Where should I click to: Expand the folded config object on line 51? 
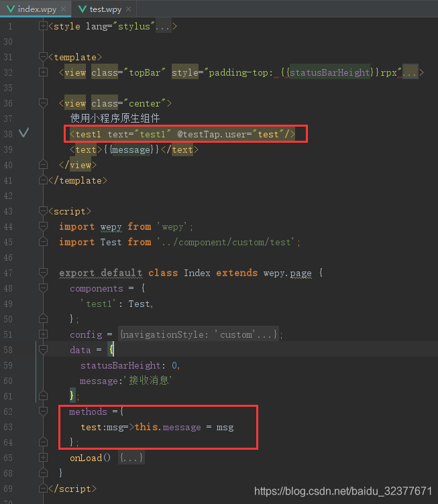[x=43, y=334]
